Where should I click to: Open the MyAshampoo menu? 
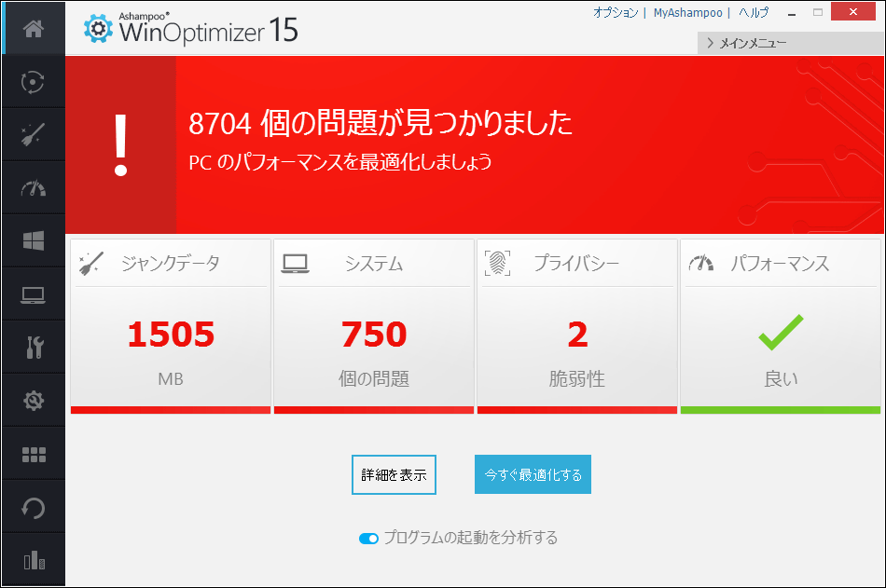point(687,12)
